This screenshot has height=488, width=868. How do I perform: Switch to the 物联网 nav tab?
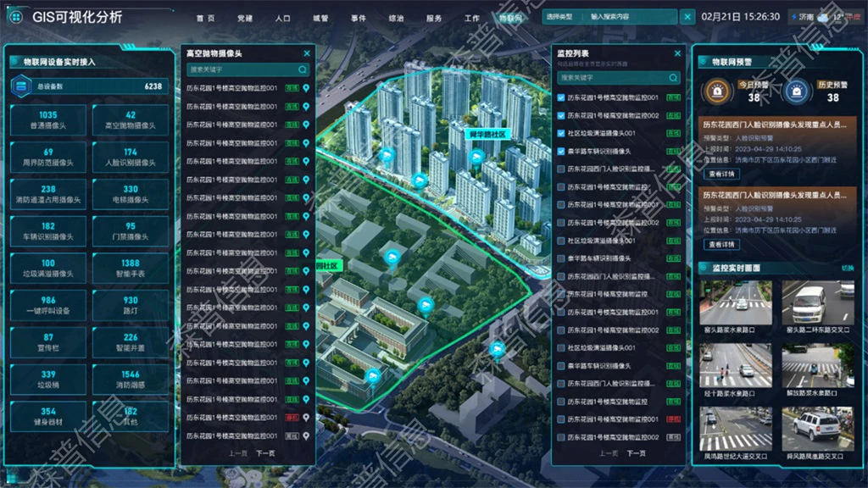click(x=510, y=19)
